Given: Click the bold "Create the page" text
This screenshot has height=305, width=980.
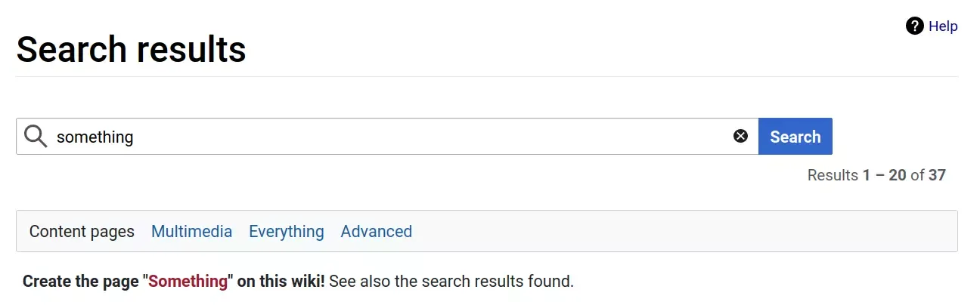Looking at the screenshot, I should point(80,282).
